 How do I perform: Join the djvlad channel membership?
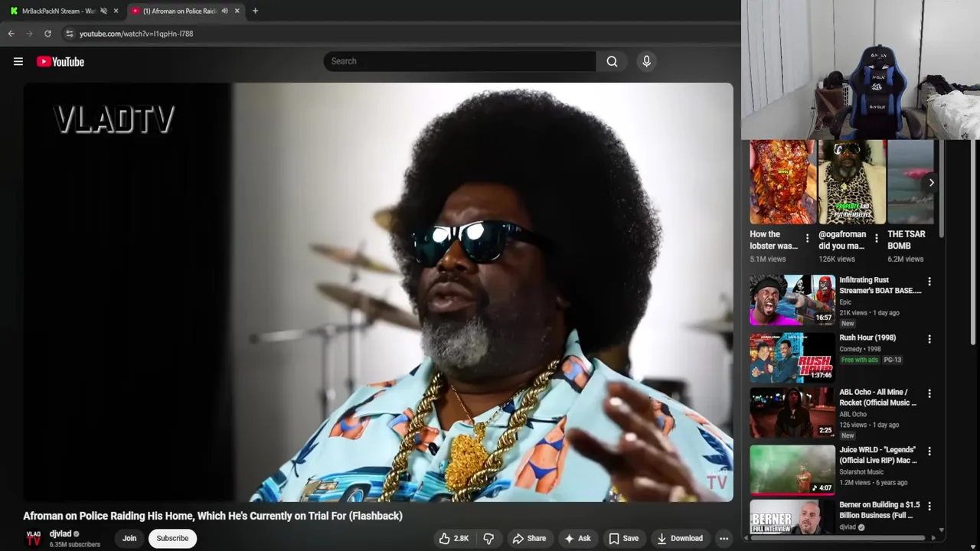pos(129,539)
